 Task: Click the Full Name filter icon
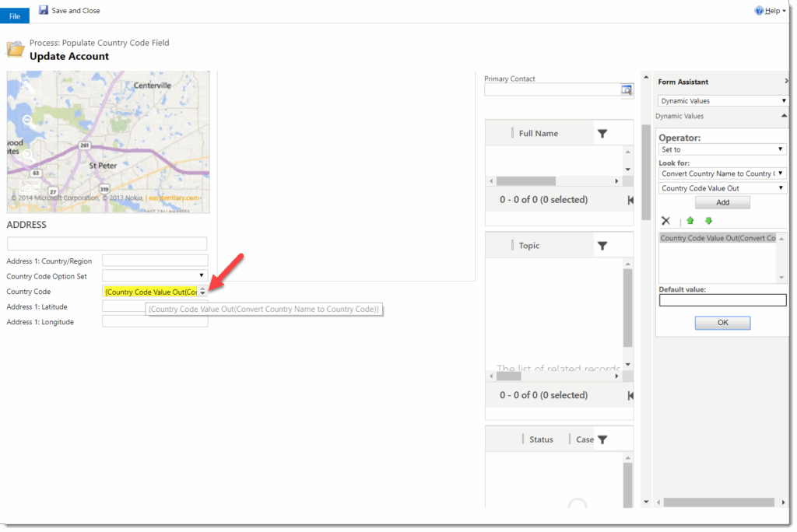602,132
